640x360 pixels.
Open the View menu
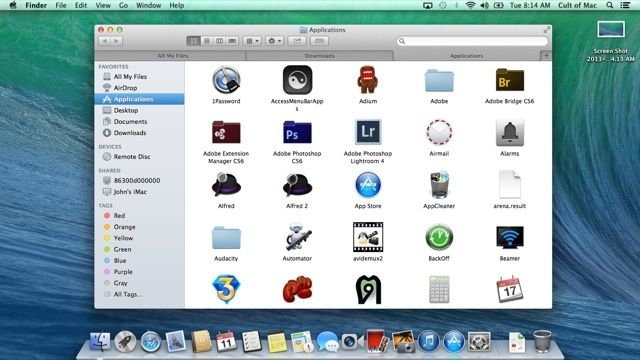(103, 5)
